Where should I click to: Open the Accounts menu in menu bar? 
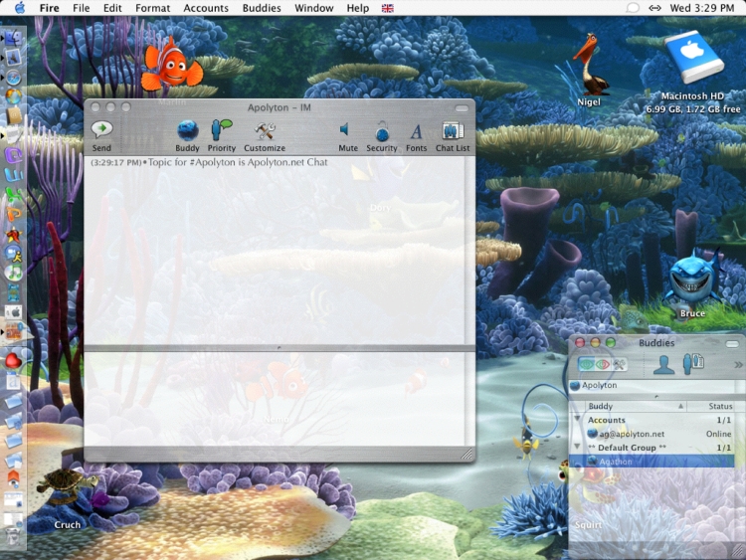(x=206, y=8)
